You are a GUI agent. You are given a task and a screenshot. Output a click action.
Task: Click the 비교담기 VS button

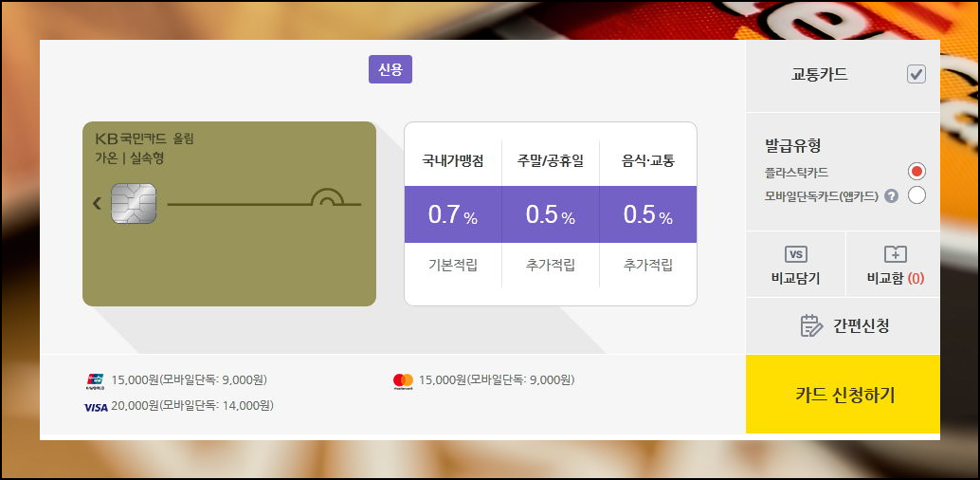tap(795, 264)
